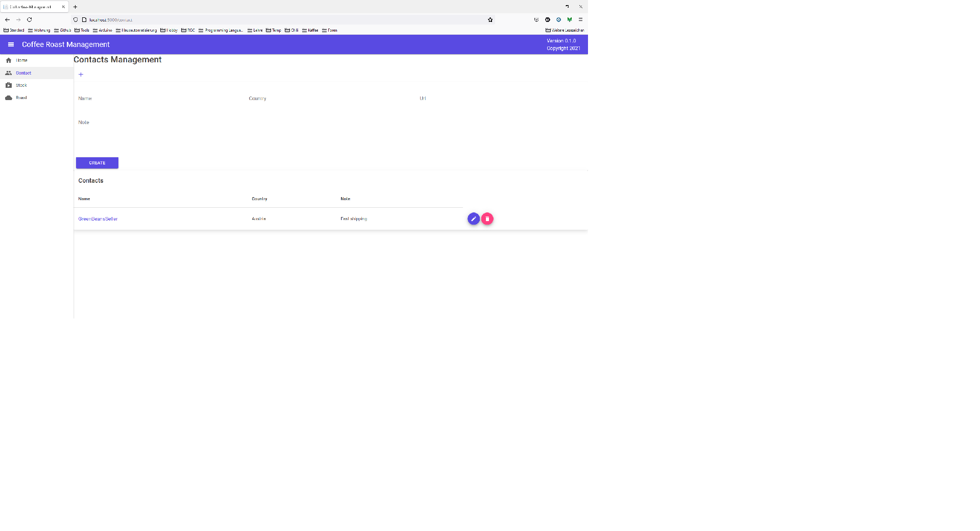This screenshot has width=980, height=531.
Task: Reload the page
Action: click(x=30, y=20)
